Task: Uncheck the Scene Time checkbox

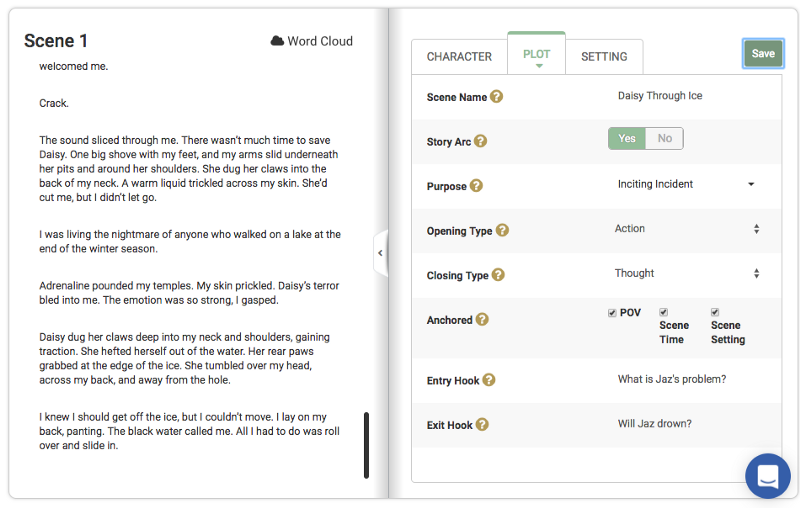Action: tap(663, 312)
